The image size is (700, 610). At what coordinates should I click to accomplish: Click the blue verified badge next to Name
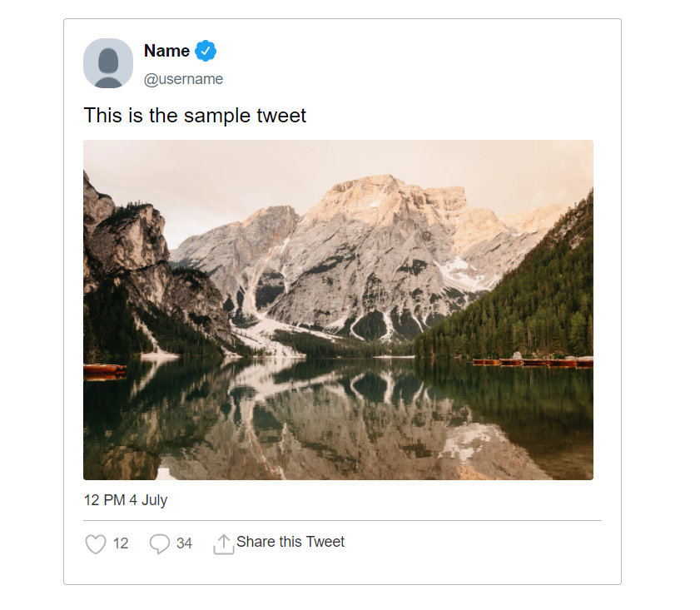click(x=204, y=51)
